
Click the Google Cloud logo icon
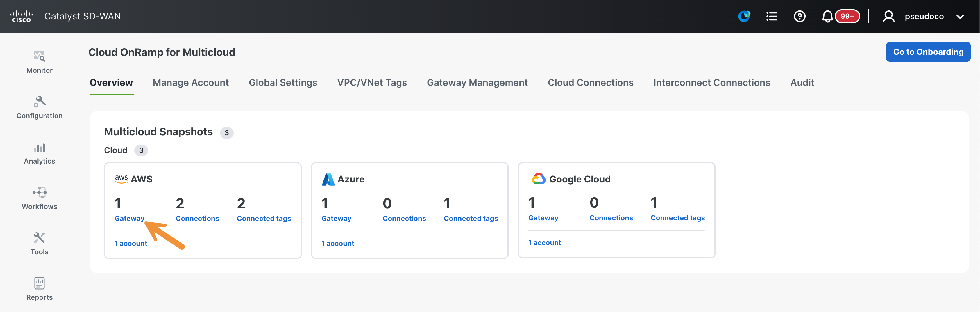point(538,179)
